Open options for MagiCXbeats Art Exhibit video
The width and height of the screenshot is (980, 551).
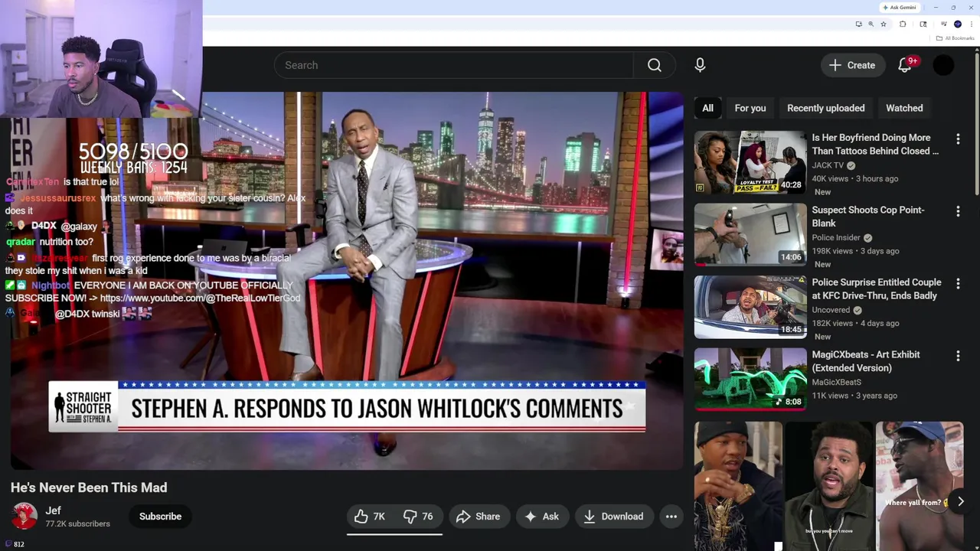[958, 355]
